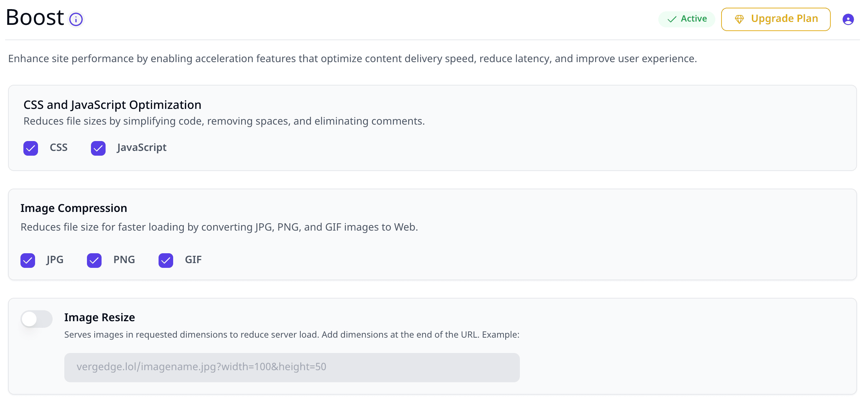Click the CSS and JavaScript Optimization heading
Viewport: 868px width, 410px height.
(x=113, y=105)
